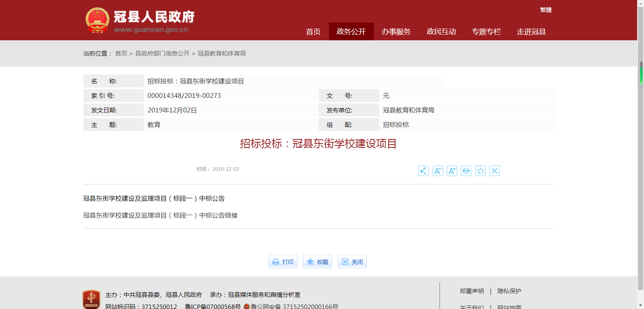This screenshot has width=644, height=309.
Task: Click the 关闭 button below the article
Action: (352, 261)
